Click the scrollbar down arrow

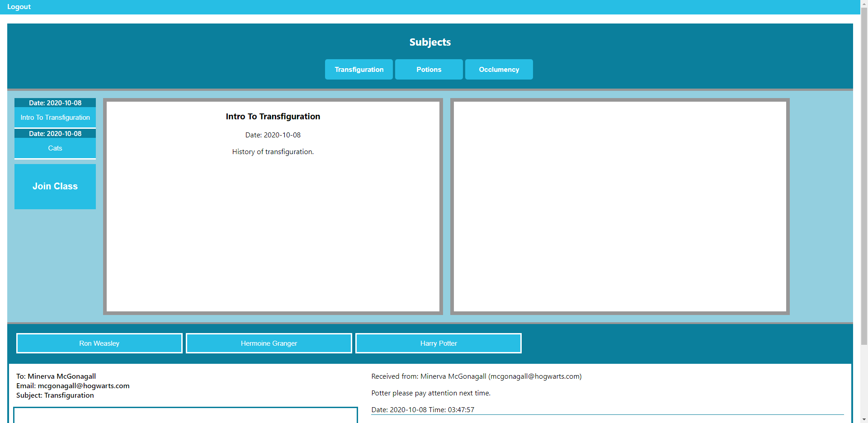pyautogui.click(x=864, y=419)
